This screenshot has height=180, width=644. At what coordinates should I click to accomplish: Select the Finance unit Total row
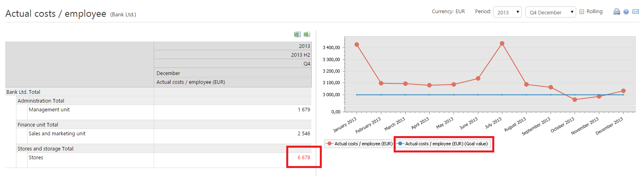[x=38, y=125]
